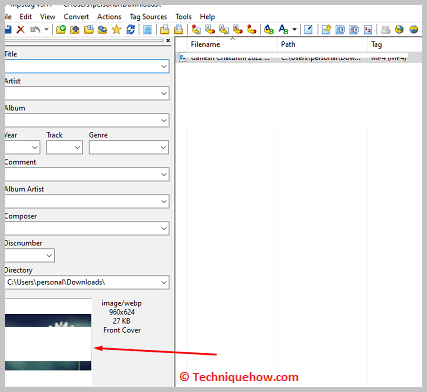Click the yellow star favorites icon

[116, 30]
